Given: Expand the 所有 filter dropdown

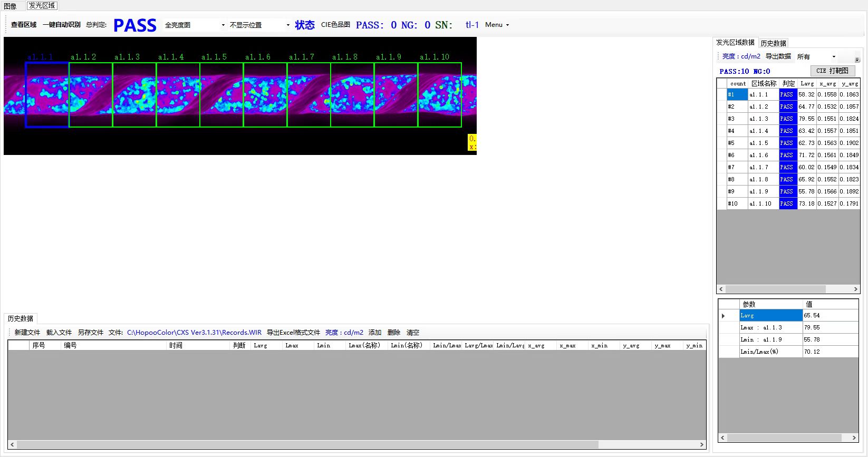Looking at the screenshot, I should 816,57.
